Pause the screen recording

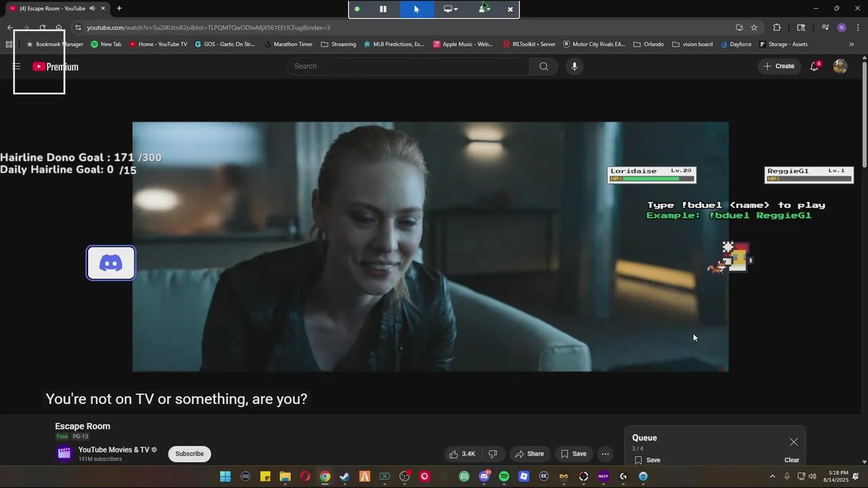coord(383,9)
